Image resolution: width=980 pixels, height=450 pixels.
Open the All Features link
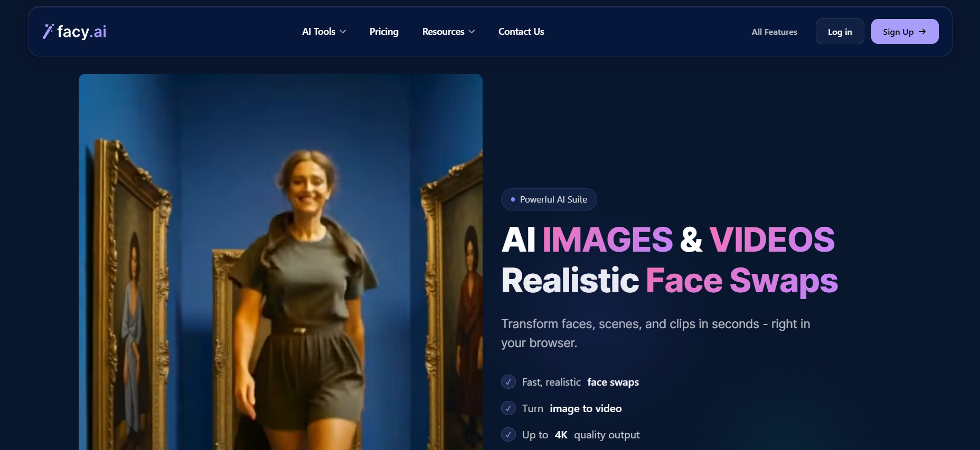click(x=774, y=32)
